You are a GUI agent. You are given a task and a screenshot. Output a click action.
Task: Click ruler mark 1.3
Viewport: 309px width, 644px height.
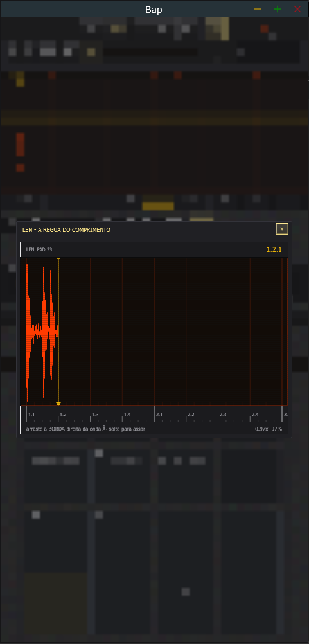coord(95,415)
